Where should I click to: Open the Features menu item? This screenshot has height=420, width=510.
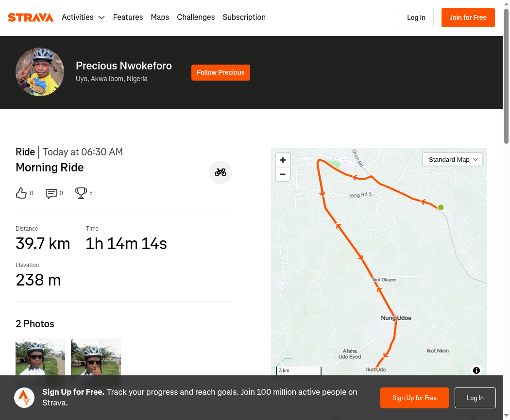[x=128, y=17]
